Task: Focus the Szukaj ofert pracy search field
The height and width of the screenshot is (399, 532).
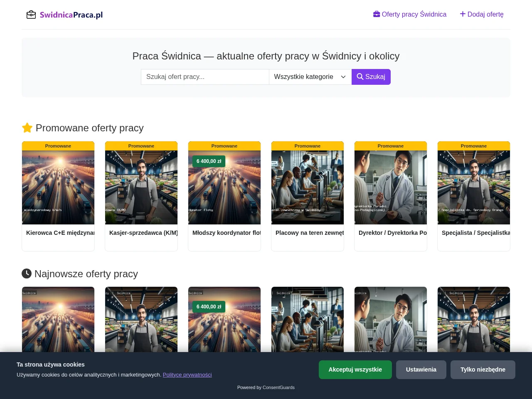Action: pyautogui.click(x=205, y=77)
